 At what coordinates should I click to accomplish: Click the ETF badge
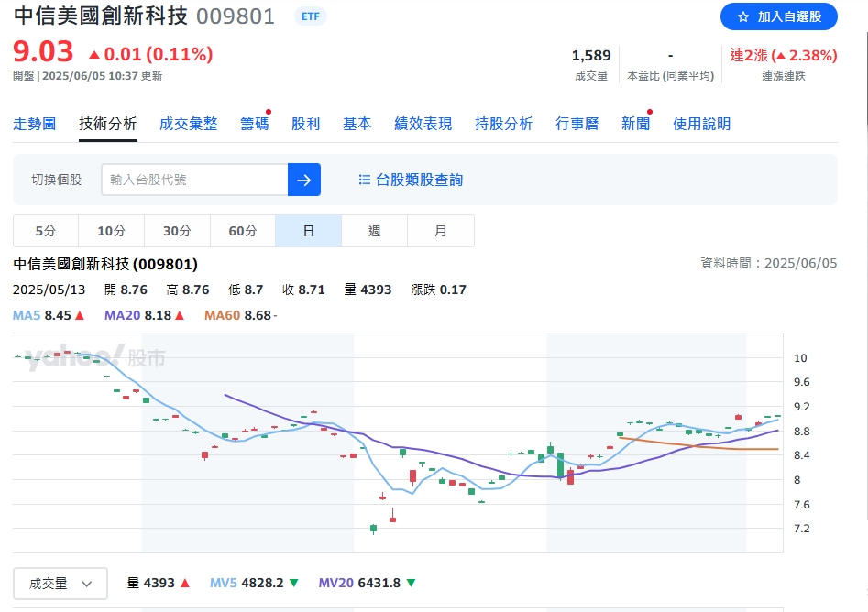(311, 16)
